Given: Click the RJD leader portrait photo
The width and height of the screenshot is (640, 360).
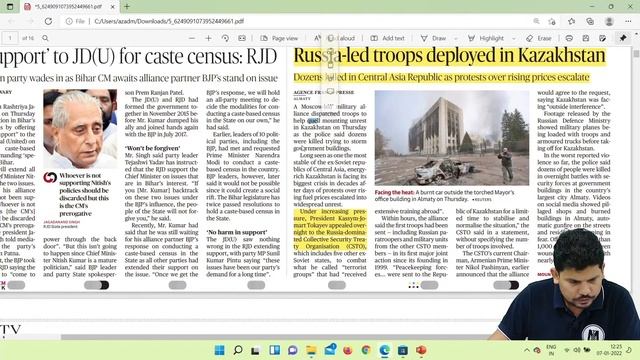Looking at the screenshot, I should [x=80, y=129].
